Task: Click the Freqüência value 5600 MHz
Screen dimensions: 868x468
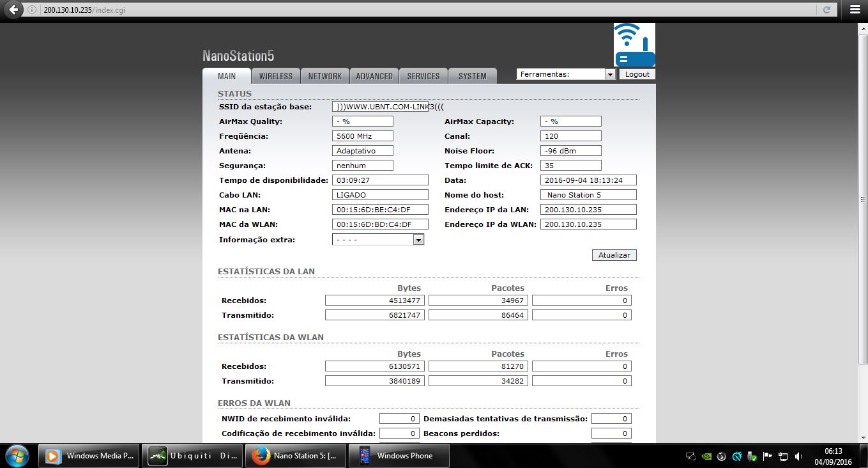Action: click(x=363, y=136)
